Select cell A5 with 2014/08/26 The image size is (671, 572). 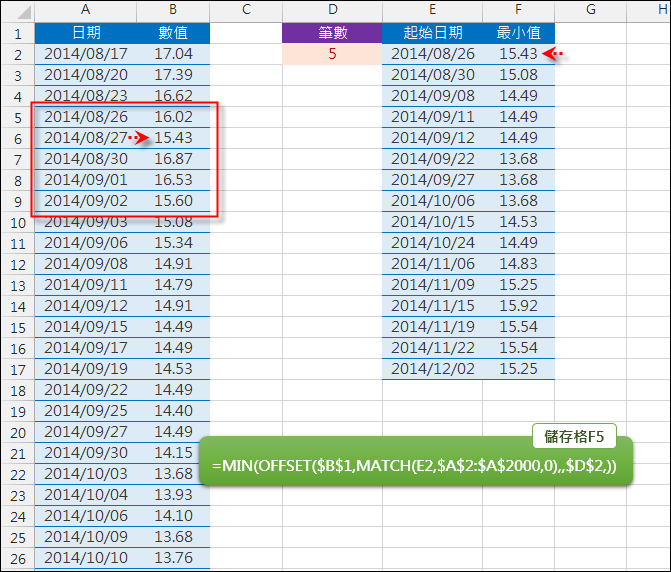tap(86, 117)
